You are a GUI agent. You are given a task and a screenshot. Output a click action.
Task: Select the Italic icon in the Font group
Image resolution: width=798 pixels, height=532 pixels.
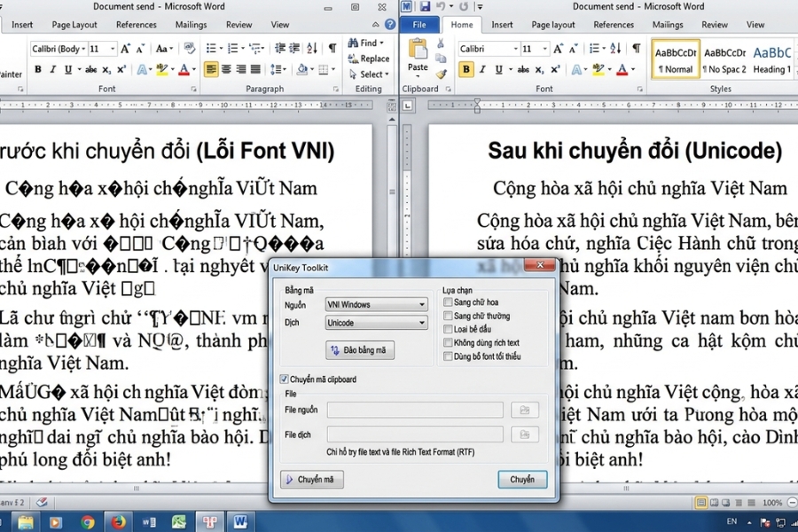point(481,68)
